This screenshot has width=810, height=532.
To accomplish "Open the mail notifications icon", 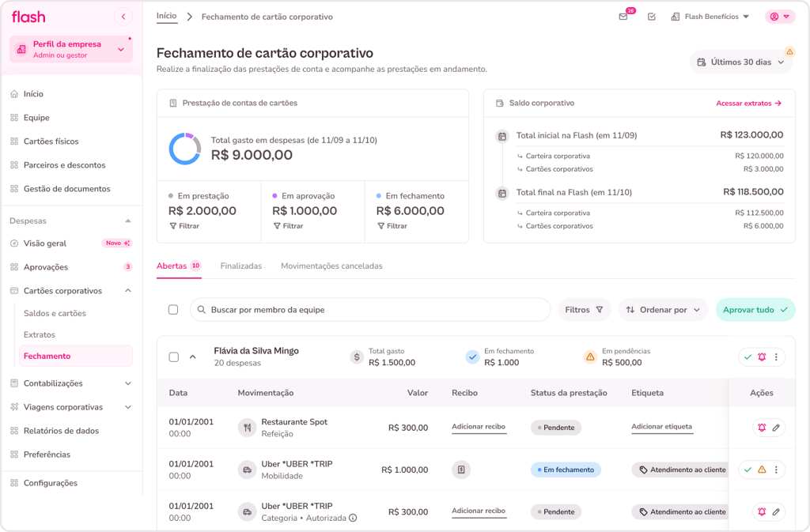I will point(623,17).
